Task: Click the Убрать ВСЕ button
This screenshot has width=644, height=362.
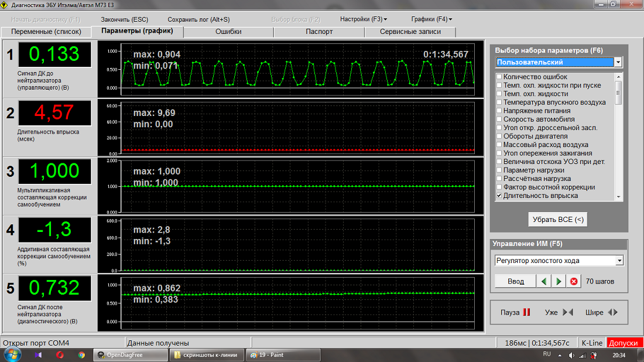Action: (557, 220)
